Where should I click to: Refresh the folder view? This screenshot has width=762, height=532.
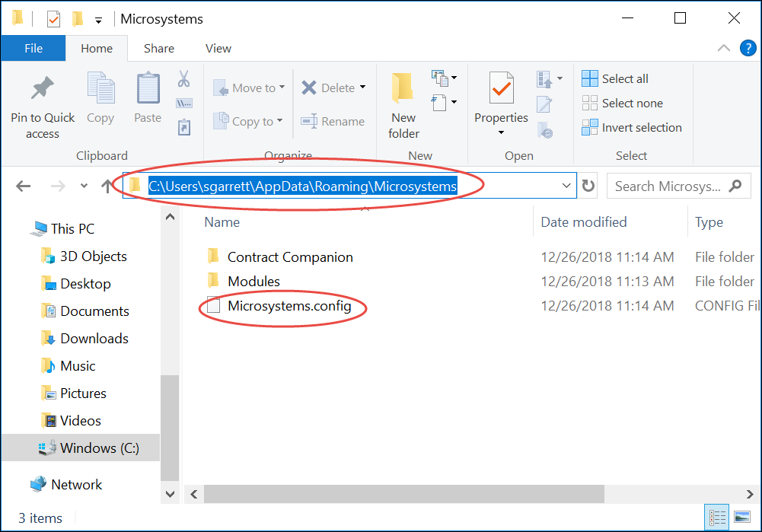tap(588, 185)
